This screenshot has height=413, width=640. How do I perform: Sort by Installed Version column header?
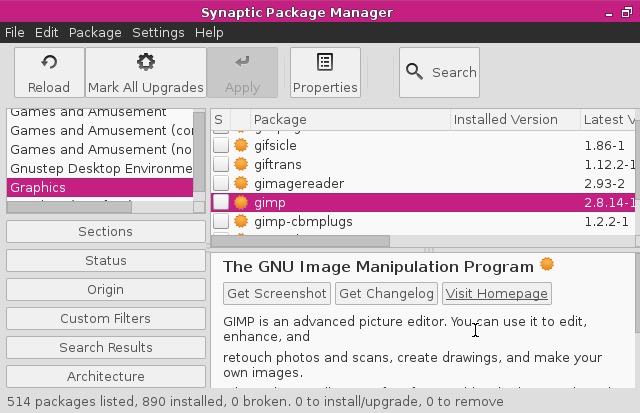click(x=505, y=120)
